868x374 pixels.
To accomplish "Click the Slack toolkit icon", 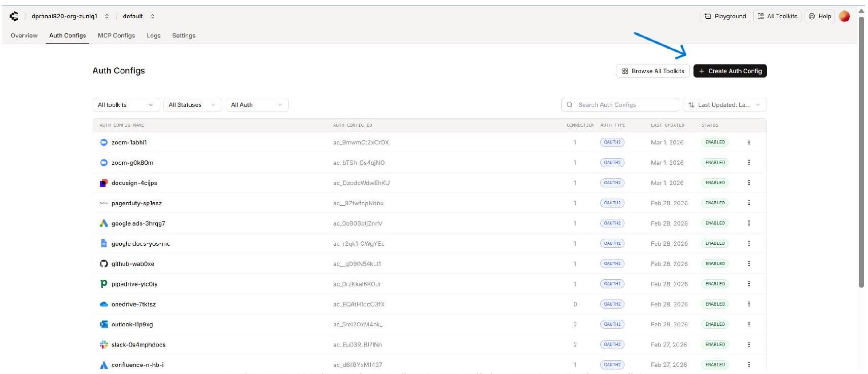I will (x=104, y=345).
